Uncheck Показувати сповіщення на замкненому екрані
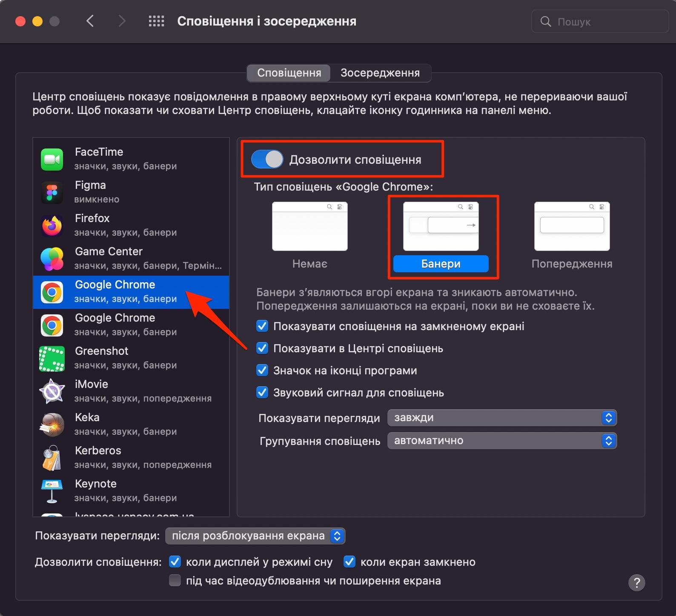This screenshot has width=676, height=616. pyautogui.click(x=262, y=326)
